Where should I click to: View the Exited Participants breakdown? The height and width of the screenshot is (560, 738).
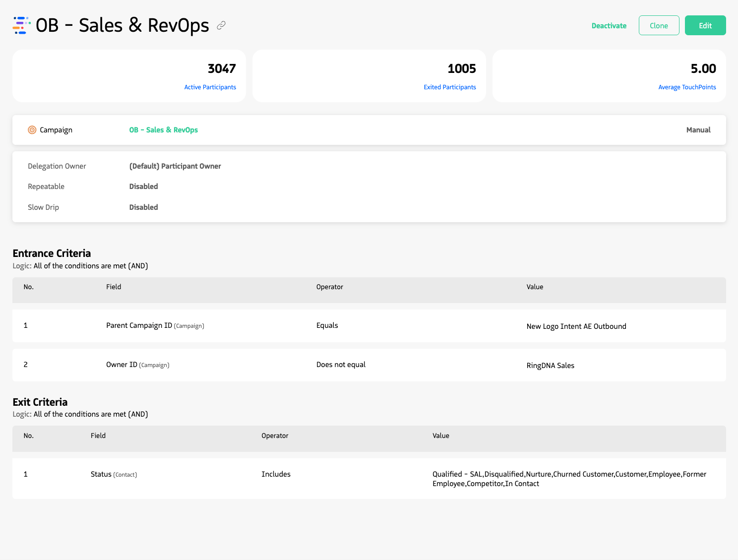coord(450,87)
